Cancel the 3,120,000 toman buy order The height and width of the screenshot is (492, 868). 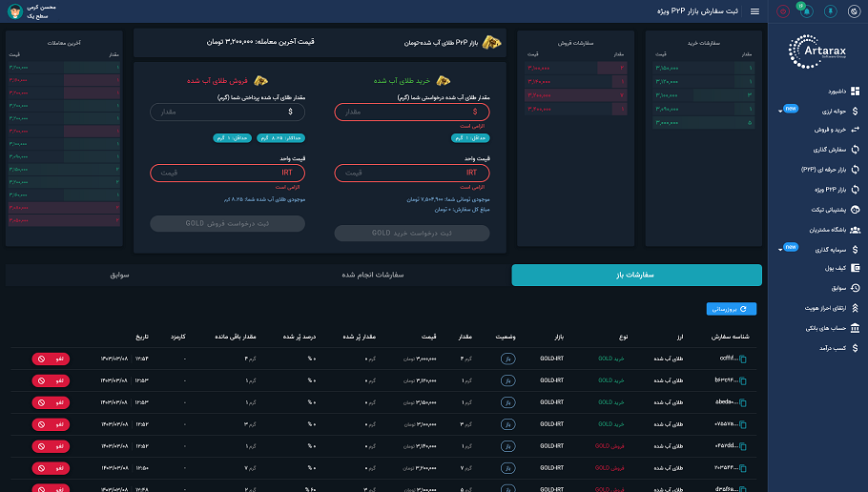click(x=51, y=380)
